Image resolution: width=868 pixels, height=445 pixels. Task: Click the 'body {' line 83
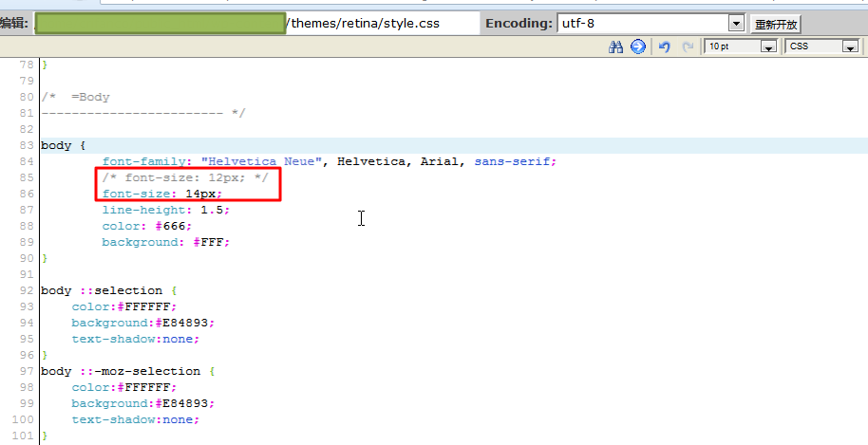tap(63, 145)
